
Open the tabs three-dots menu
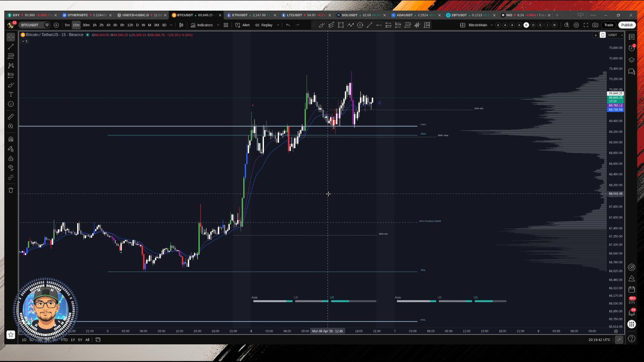[x=593, y=15]
